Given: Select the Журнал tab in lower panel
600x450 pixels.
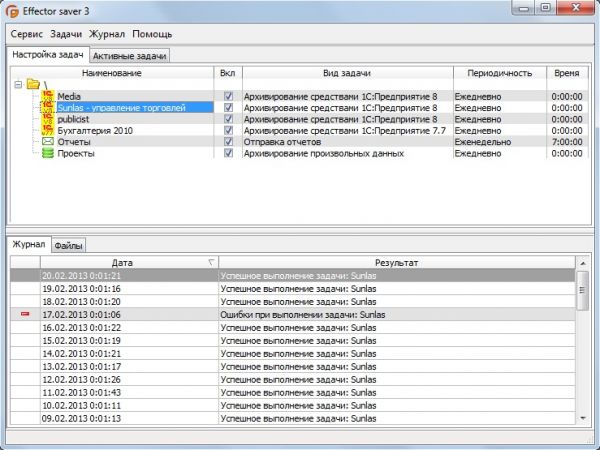Looking at the screenshot, I should pyautogui.click(x=29, y=244).
